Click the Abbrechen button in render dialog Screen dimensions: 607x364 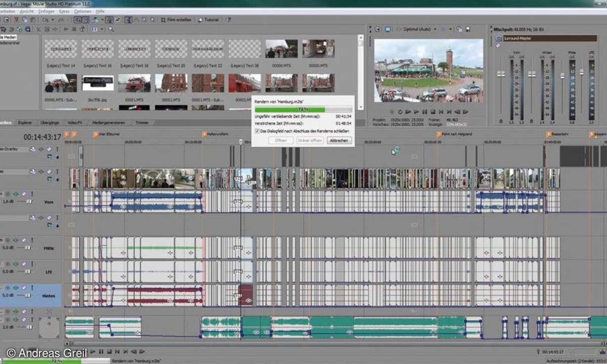pyautogui.click(x=339, y=140)
